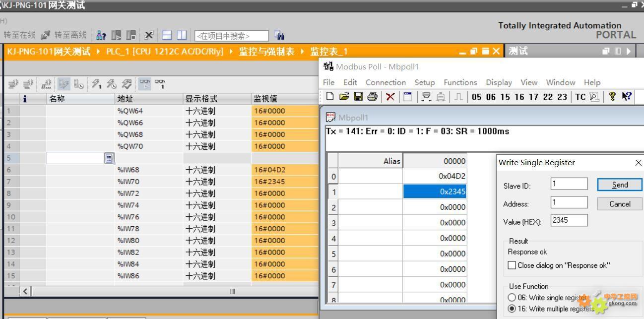
Task: Click the project search box in TIA Portal
Action: (232, 36)
